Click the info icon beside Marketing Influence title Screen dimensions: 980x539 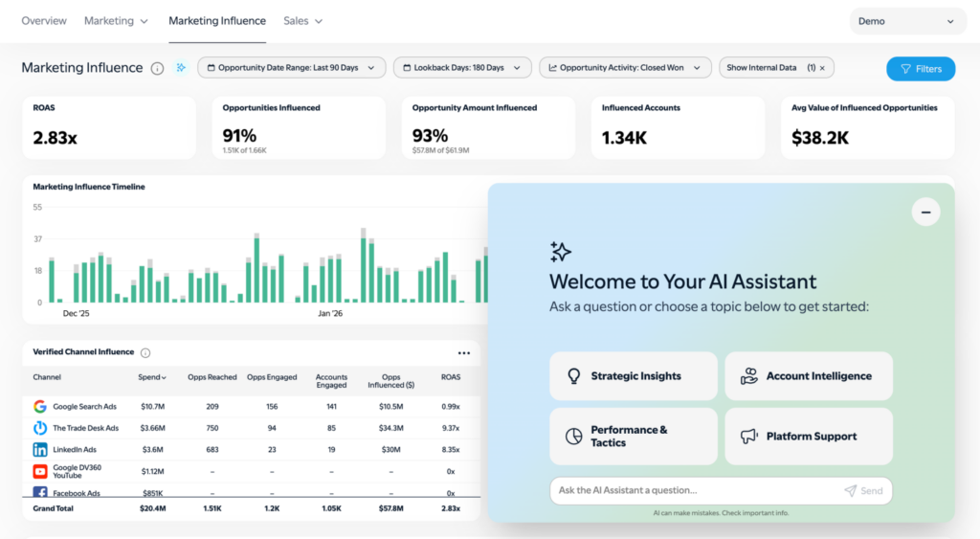(157, 68)
